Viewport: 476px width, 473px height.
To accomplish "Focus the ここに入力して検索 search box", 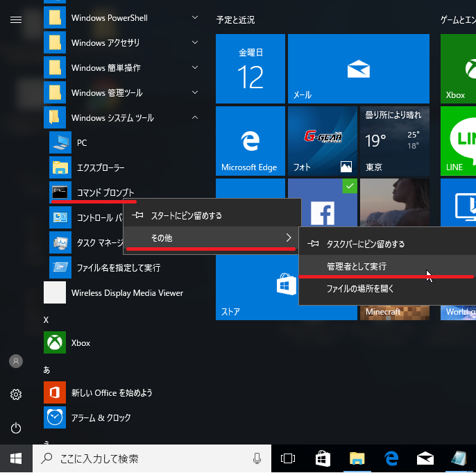I will [152, 458].
